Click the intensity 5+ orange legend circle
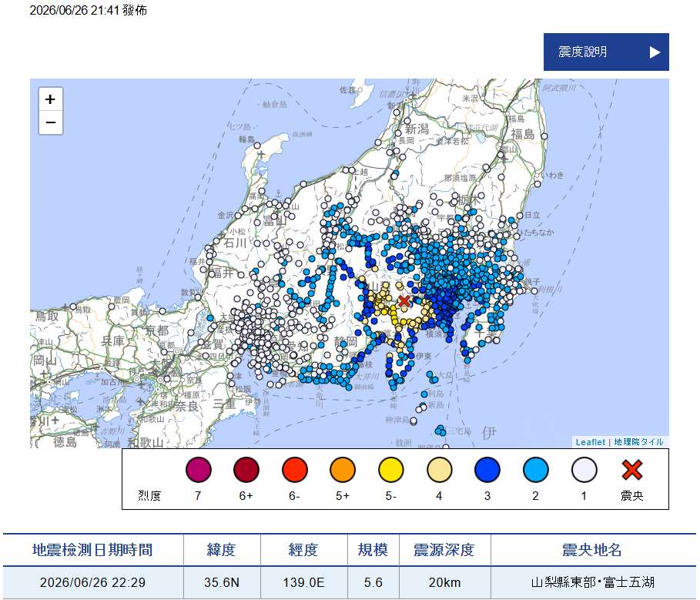Screen dimensions: 700x600 tap(343, 470)
